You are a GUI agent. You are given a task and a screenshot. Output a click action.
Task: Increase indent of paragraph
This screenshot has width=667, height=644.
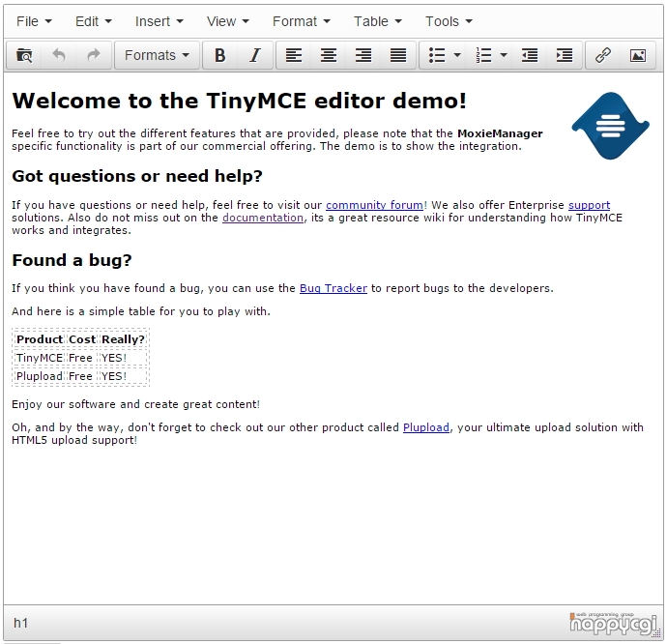[x=565, y=55]
